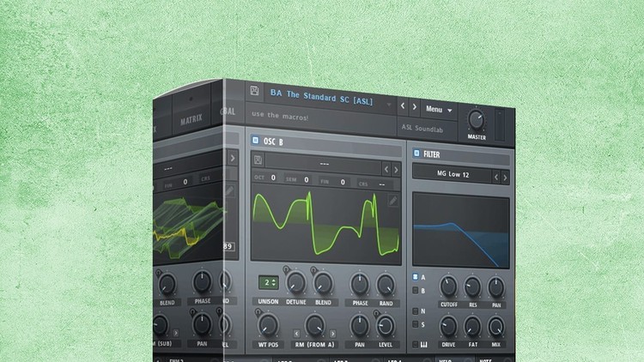Click the OSC B wavetable save icon

pyautogui.click(x=258, y=160)
